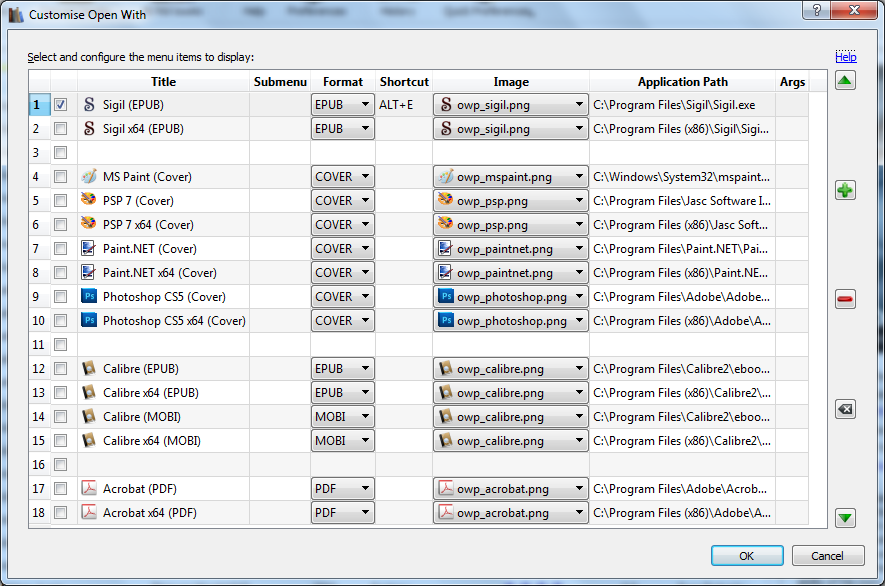Click the ALT+E shortcut cell
The height and width of the screenshot is (586, 885).
[x=404, y=104]
